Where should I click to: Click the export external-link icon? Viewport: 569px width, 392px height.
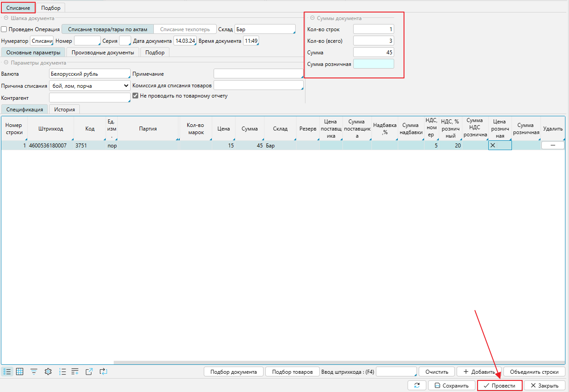point(89,372)
